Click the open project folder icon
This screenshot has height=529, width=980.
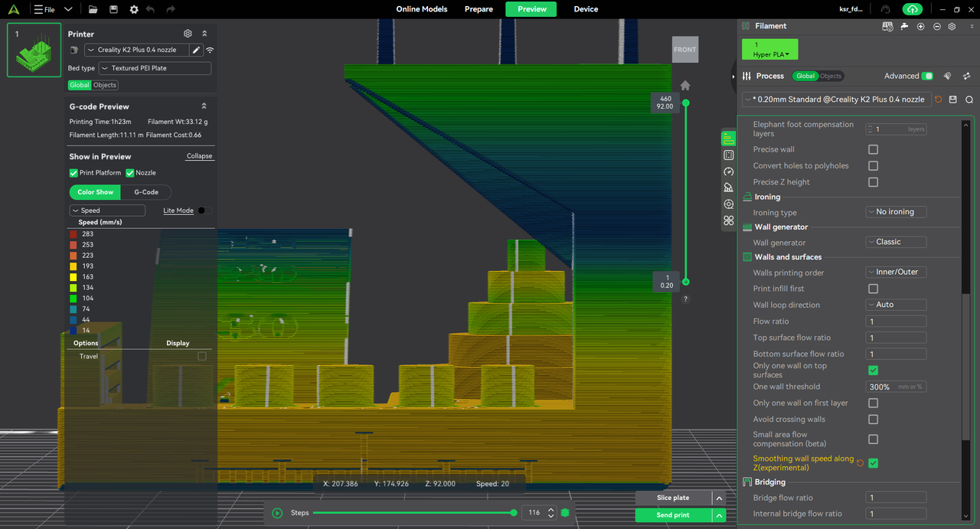pos(93,9)
